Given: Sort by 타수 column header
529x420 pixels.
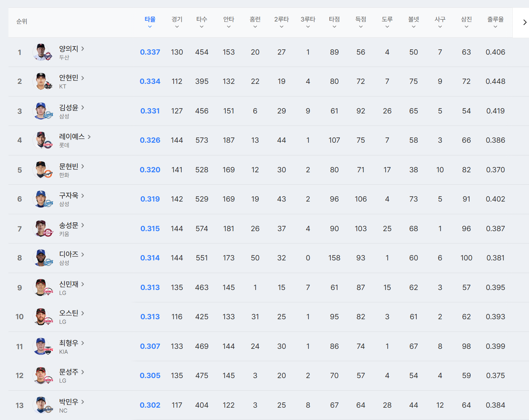Looking at the screenshot, I should click(202, 22).
